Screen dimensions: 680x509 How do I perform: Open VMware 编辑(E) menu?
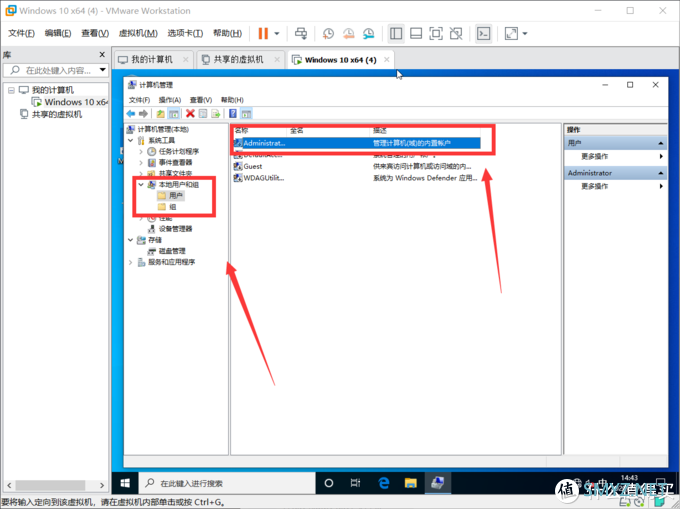[x=58, y=33]
